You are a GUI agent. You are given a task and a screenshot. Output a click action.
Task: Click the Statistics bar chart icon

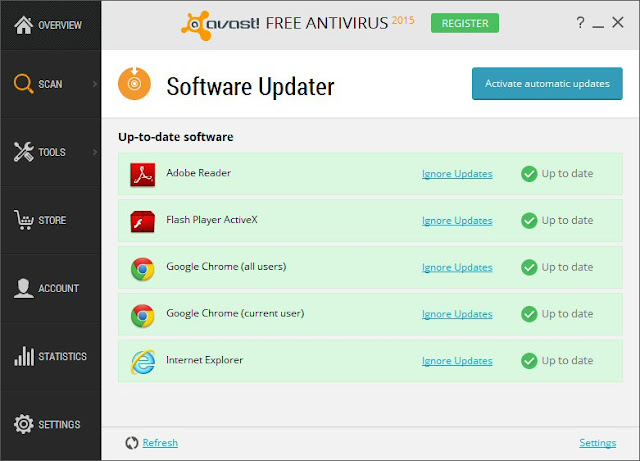tap(24, 356)
